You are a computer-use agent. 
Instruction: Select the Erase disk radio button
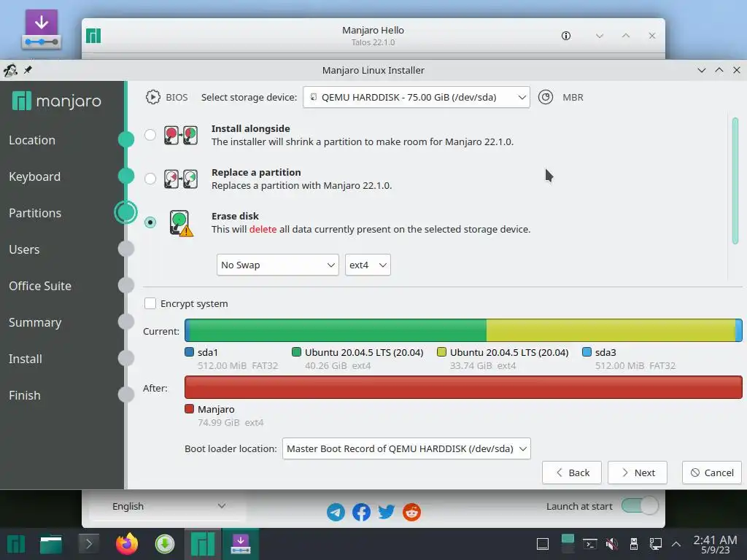pyautogui.click(x=150, y=222)
